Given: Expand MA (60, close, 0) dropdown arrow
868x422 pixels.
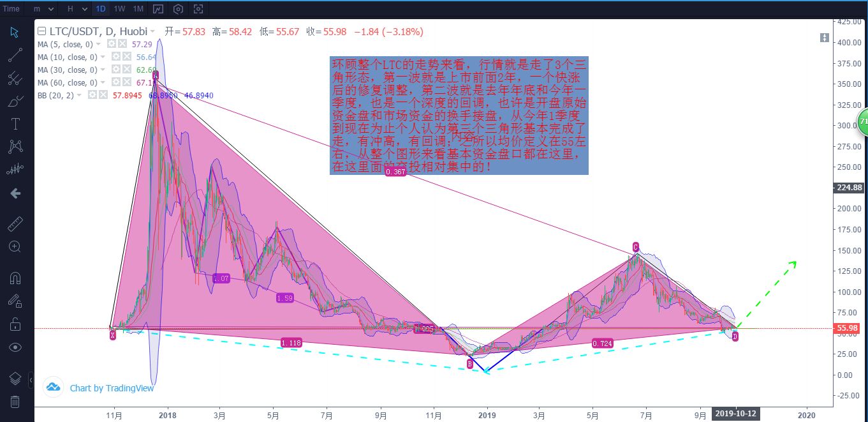Looking at the screenshot, I should tap(103, 82).
